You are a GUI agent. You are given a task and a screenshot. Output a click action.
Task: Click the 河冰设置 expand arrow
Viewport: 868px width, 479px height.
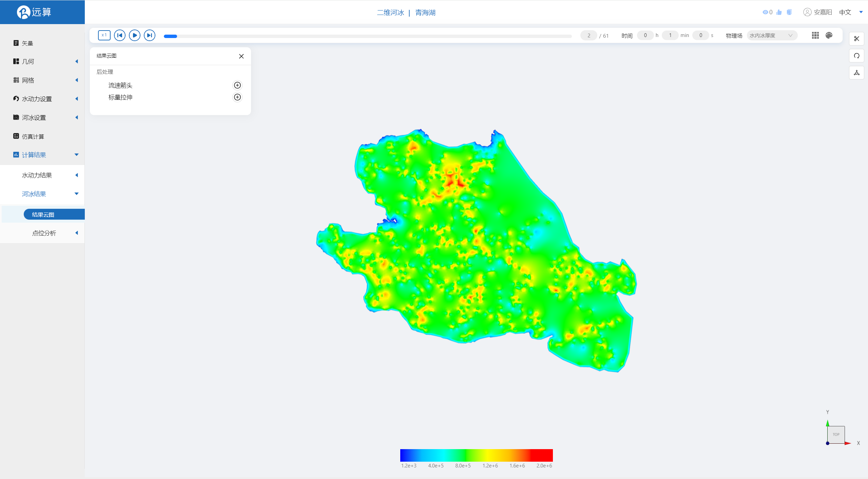[77, 117]
